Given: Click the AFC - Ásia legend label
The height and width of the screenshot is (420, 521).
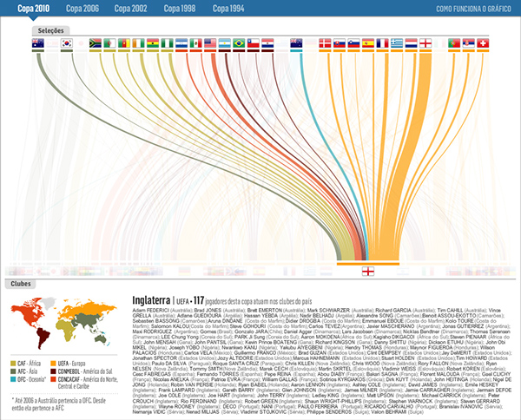Looking at the screenshot, I should (28, 371).
